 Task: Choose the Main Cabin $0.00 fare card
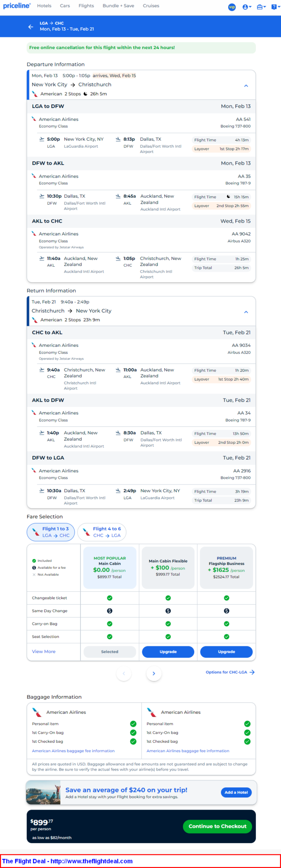(x=110, y=568)
